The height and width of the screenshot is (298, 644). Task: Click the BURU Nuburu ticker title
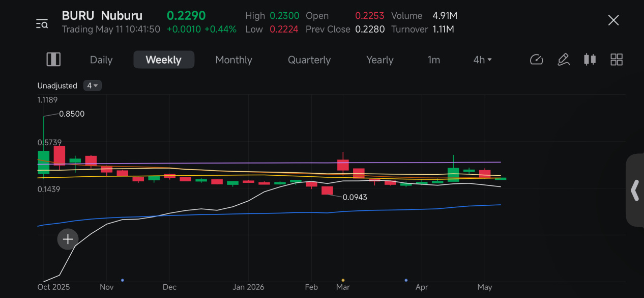coord(102,16)
